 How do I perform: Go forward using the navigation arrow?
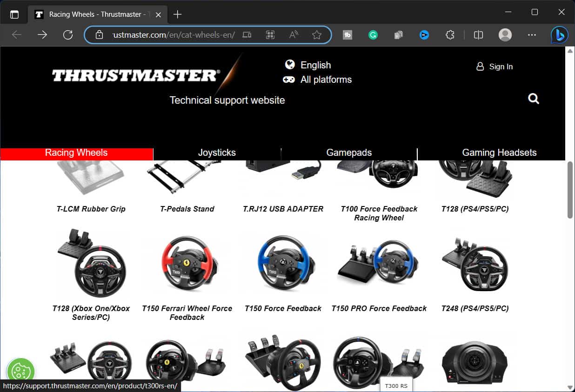coord(42,34)
